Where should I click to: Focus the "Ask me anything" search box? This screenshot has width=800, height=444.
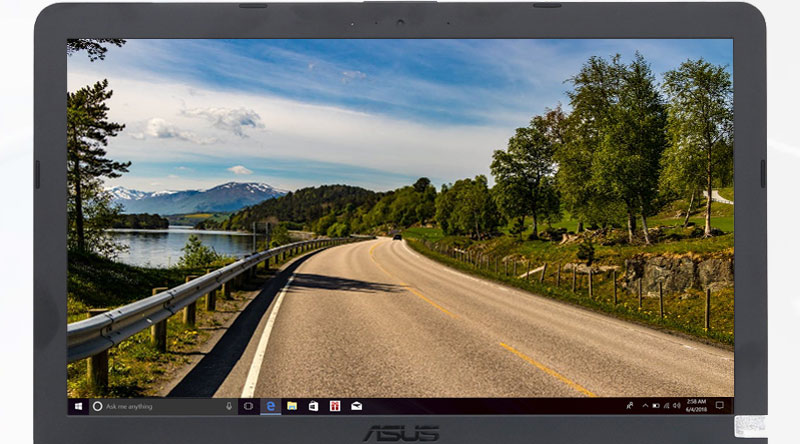(163, 406)
